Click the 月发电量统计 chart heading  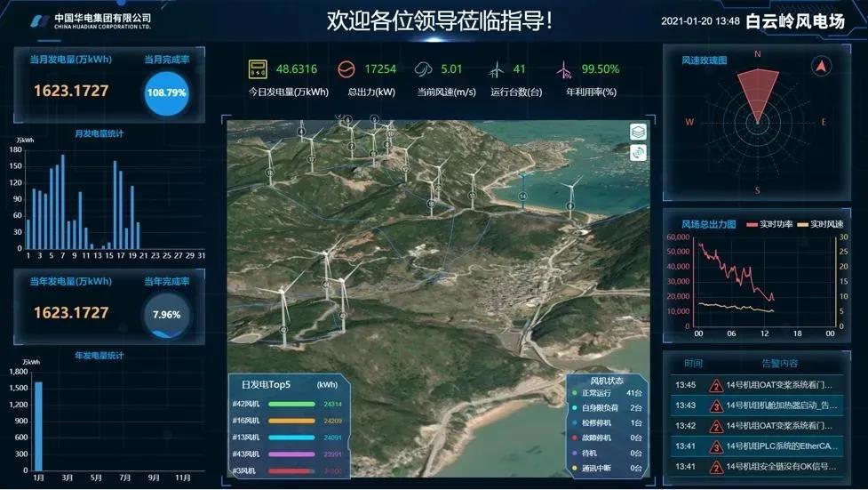click(x=100, y=133)
